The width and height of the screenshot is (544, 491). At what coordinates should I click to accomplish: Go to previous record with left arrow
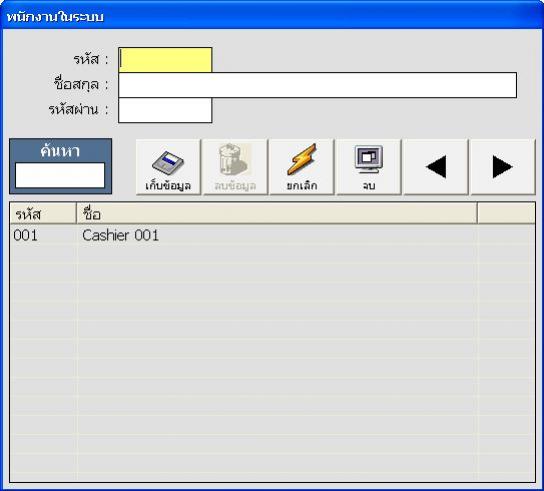pyautogui.click(x=436, y=167)
